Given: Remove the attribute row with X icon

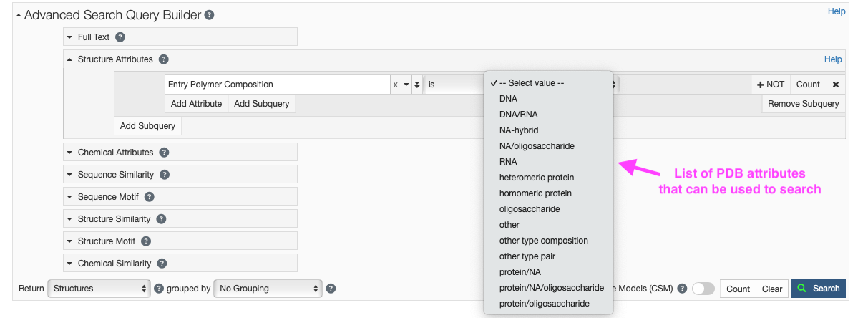Looking at the screenshot, I should [x=835, y=85].
